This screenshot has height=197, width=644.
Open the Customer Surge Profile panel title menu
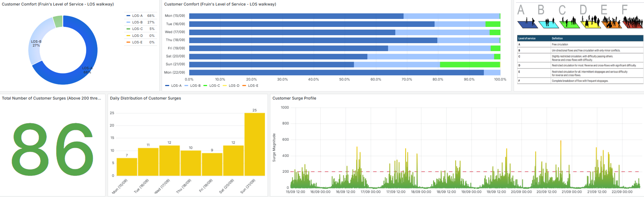click(x=294, y=98)
